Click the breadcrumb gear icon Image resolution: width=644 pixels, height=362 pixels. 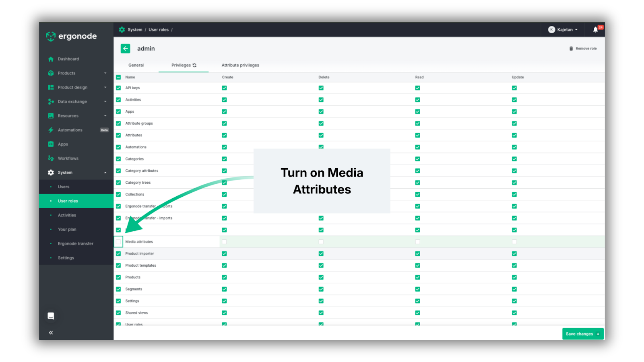[122, 30]
